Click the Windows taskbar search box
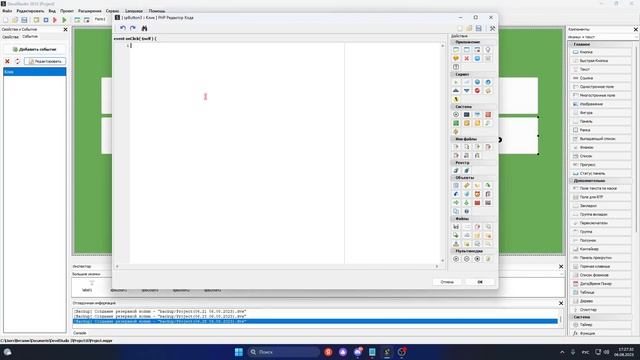The width and height of the screenshot is (640, 360). tap(284, 352)
